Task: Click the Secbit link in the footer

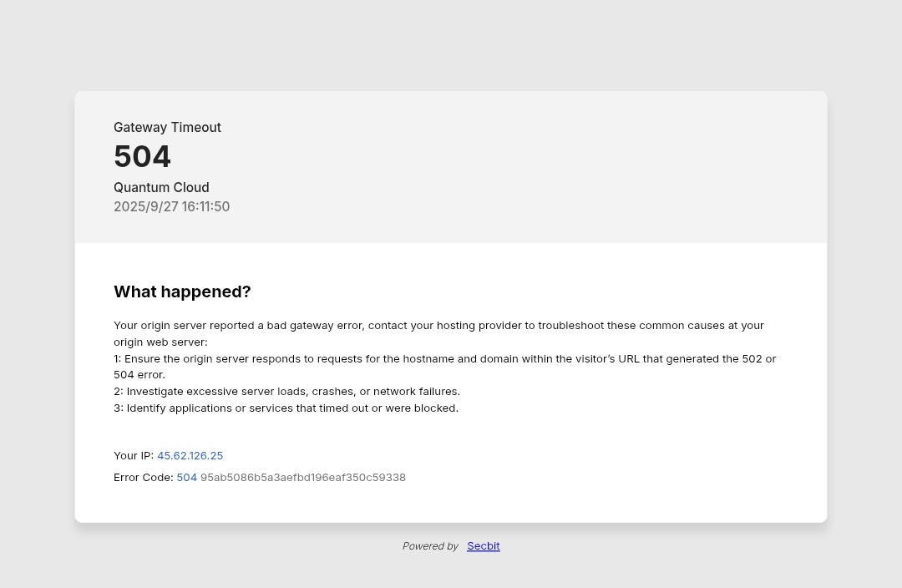Action: [483, 546]
